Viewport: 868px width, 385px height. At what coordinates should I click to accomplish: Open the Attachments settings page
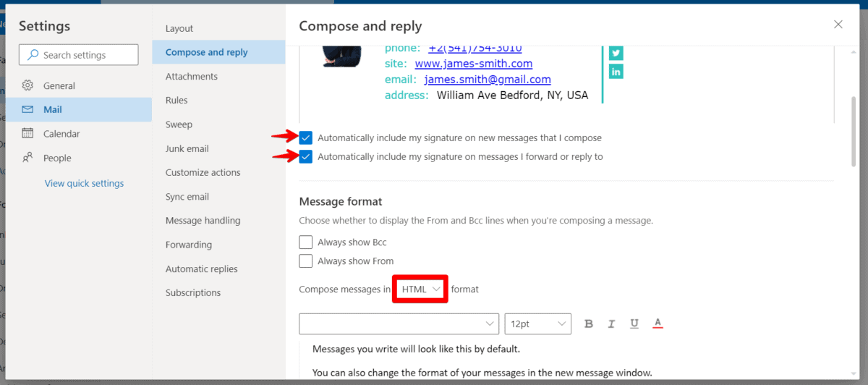(x=191, y=76)
